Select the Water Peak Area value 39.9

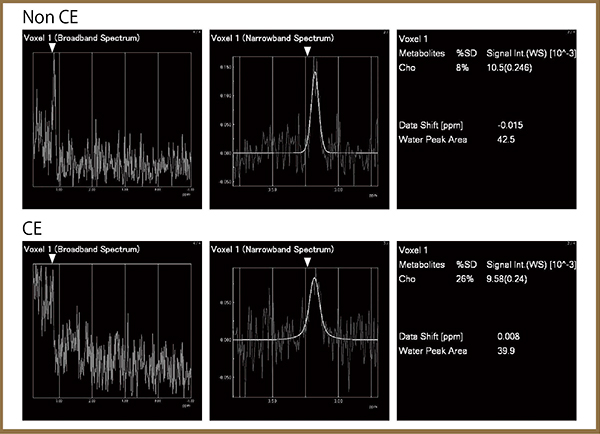(508, 351)
